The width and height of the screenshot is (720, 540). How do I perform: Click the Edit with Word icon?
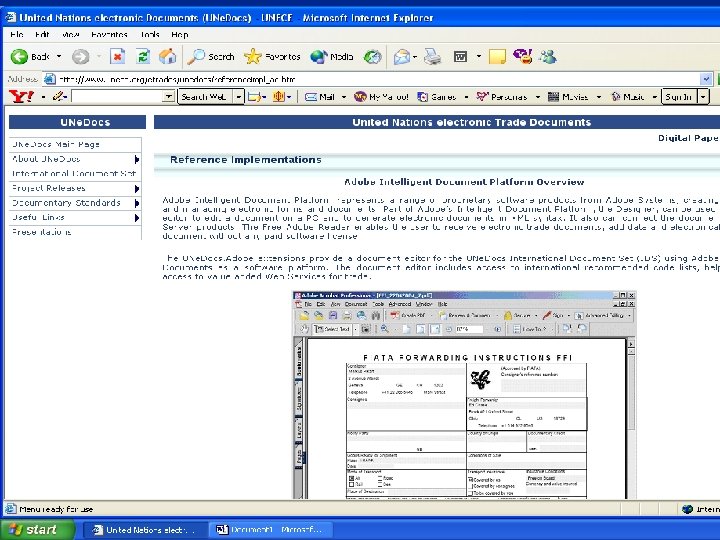[x=461, y=56]
